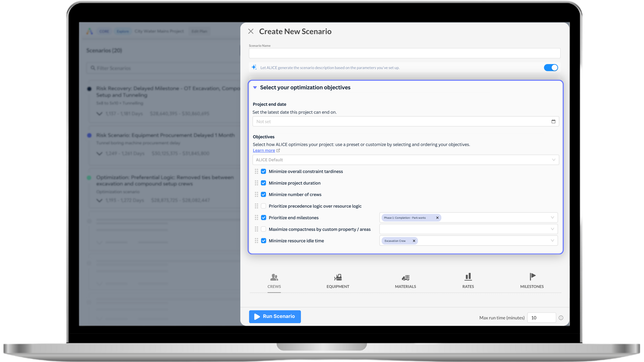Uncheck Minimize overall constraint tardiness
Viewport: 644px width, 362px height.
point(263,171)
